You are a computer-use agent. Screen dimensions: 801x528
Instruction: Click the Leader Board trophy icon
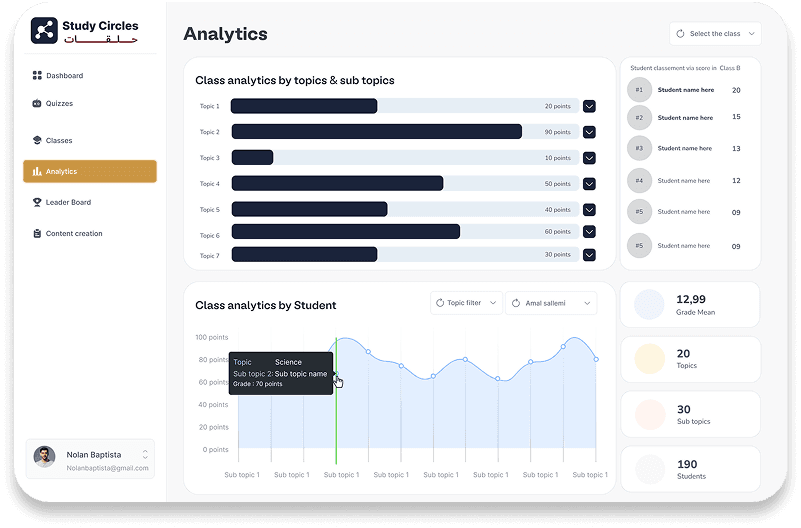click(37, 203)
